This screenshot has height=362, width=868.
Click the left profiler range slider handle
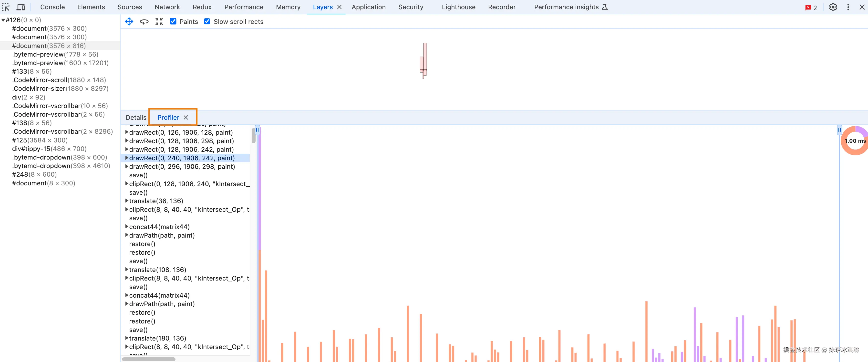pos(258,130)
